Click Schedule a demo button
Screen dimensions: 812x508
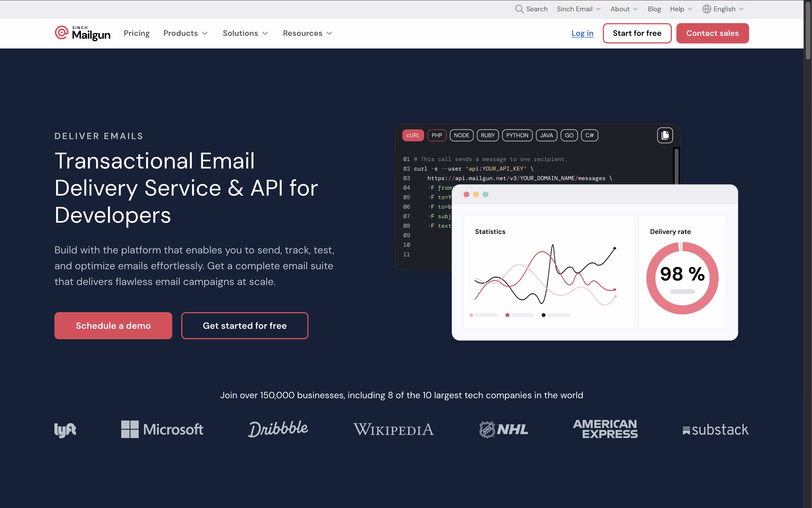tap(113, 326)
